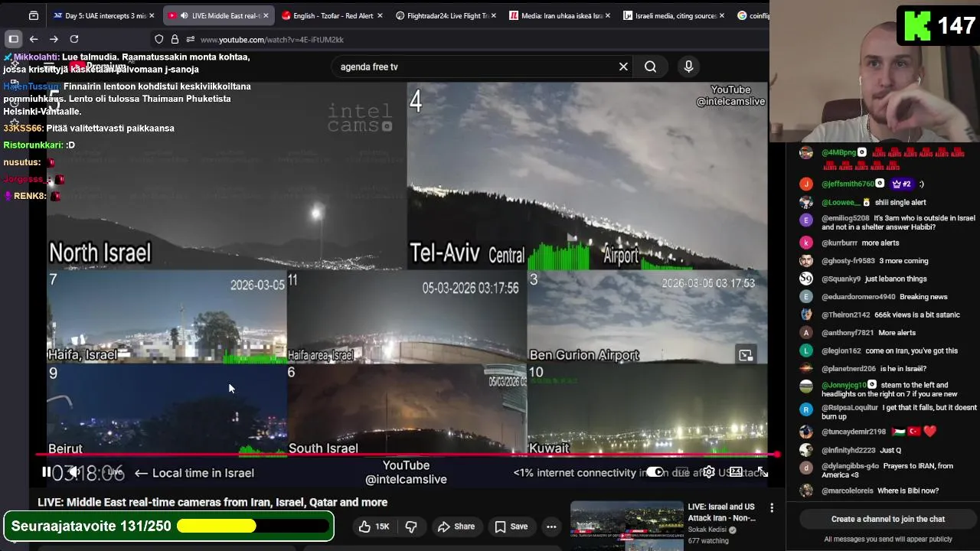Close the 'Day 5: UAE intercepts' tab

tap(152, 15)
